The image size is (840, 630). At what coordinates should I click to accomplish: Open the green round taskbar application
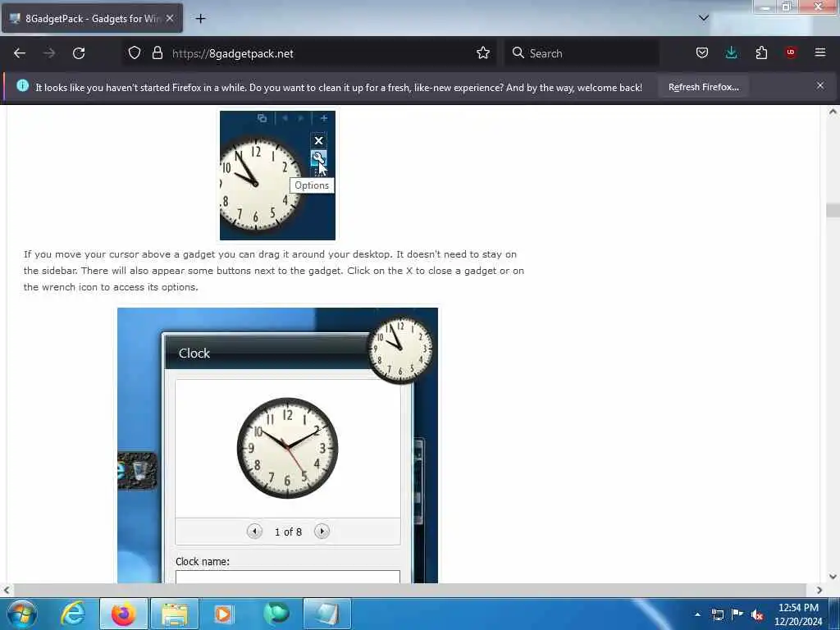coord(276,614)
